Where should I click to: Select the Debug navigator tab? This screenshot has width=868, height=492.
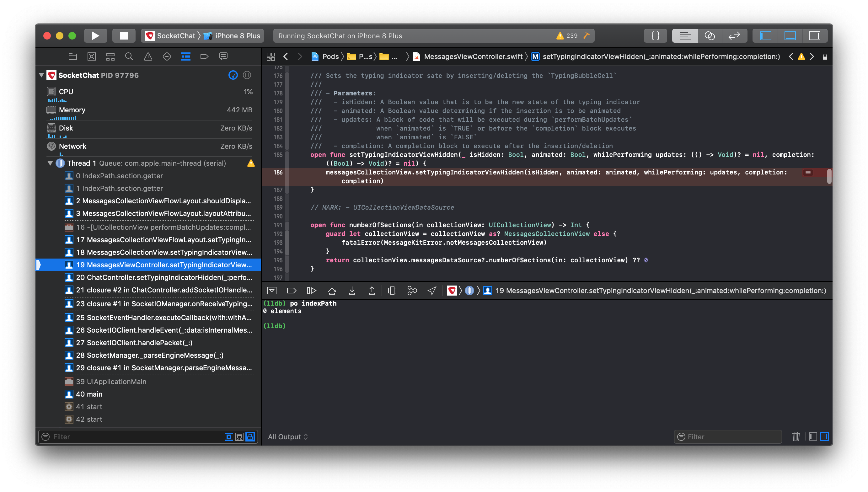[x=186, y=56]
